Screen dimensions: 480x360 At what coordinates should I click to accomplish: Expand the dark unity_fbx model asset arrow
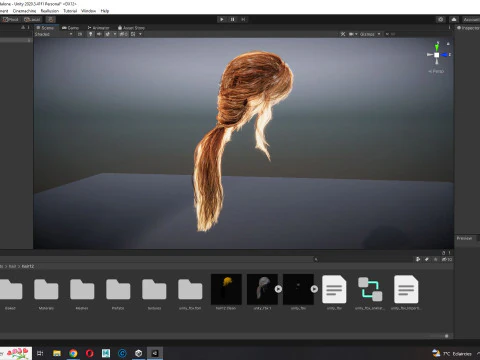[x=314, y=289]
